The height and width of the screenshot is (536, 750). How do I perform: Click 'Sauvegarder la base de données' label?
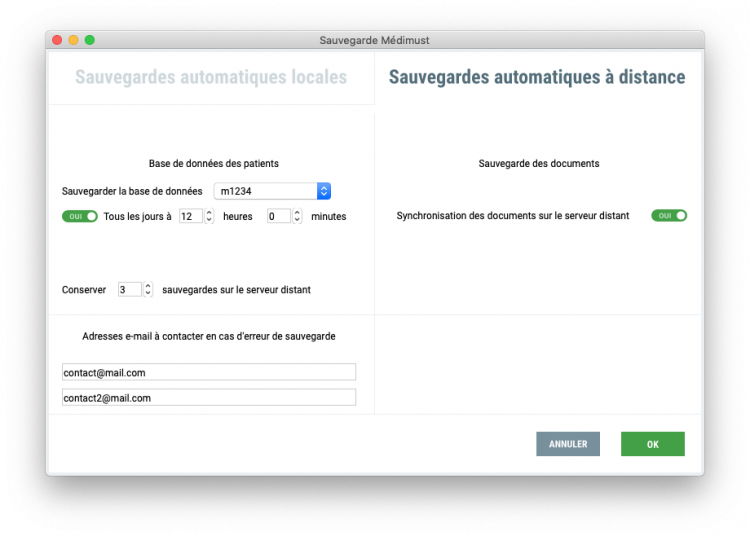coord(132,191)
